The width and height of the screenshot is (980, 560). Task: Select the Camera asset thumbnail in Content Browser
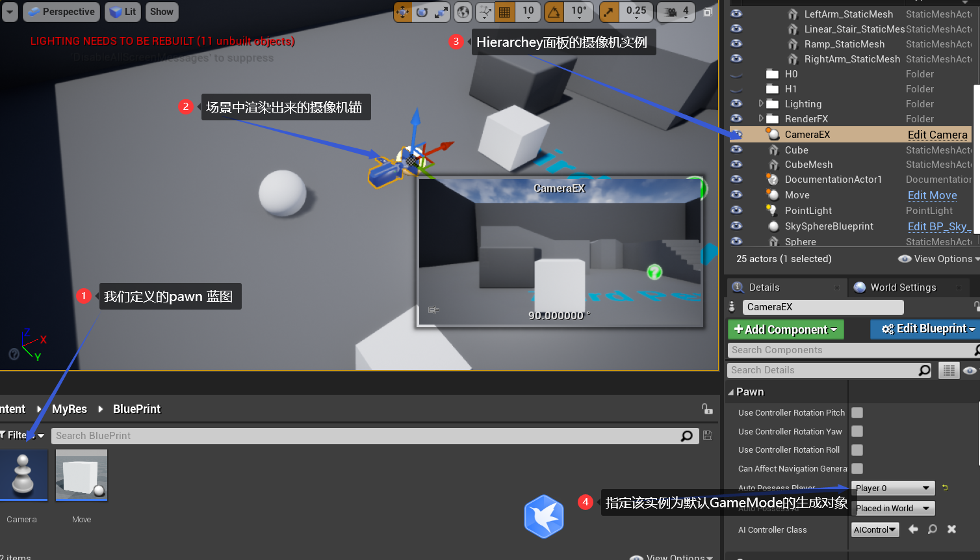point(24,475)
